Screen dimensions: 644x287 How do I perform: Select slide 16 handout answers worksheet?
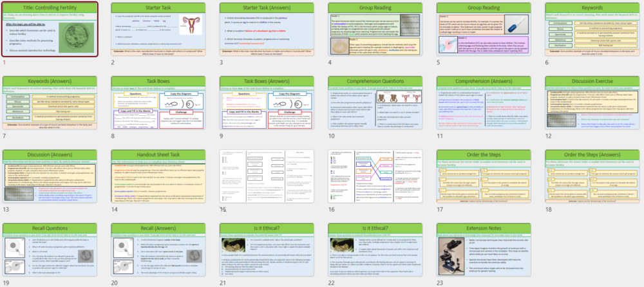375,176
